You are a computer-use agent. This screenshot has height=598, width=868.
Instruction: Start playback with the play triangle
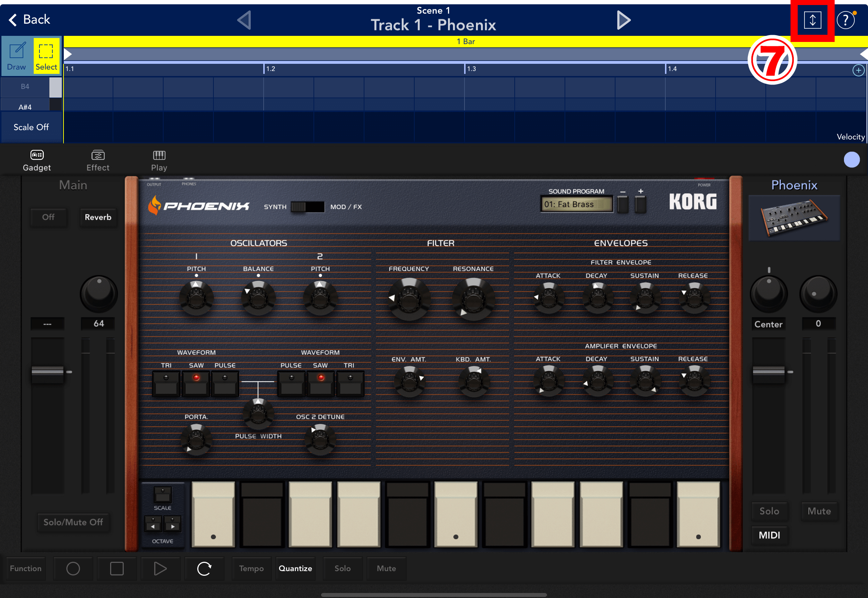pyautogui.click(x=160, y=568)
